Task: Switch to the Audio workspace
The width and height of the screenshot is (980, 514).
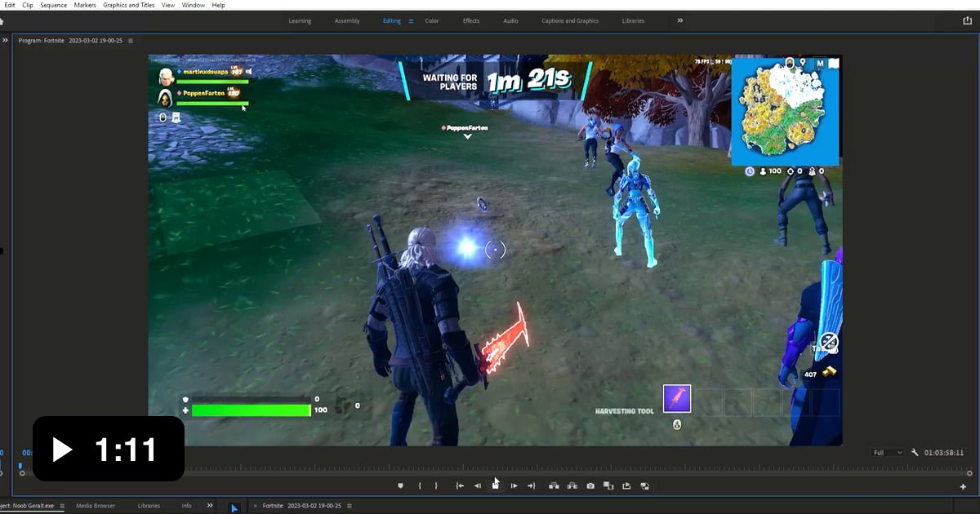Action: point(510,20)
